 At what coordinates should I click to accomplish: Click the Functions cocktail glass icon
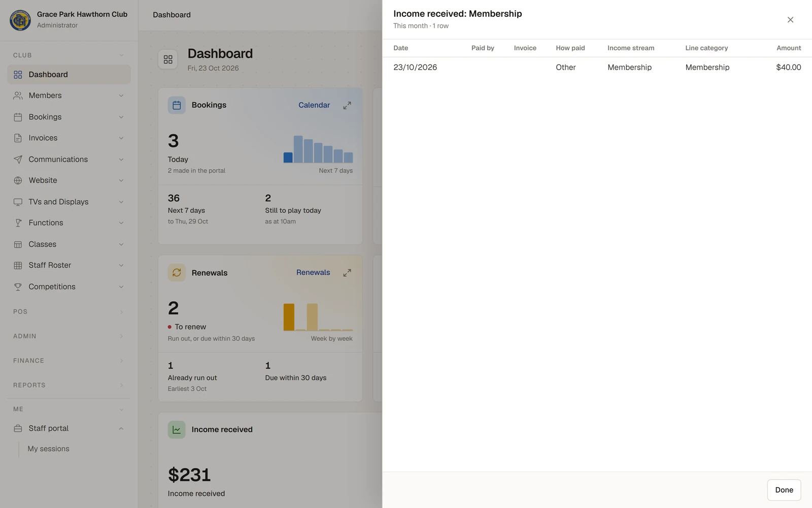point(18,223)
